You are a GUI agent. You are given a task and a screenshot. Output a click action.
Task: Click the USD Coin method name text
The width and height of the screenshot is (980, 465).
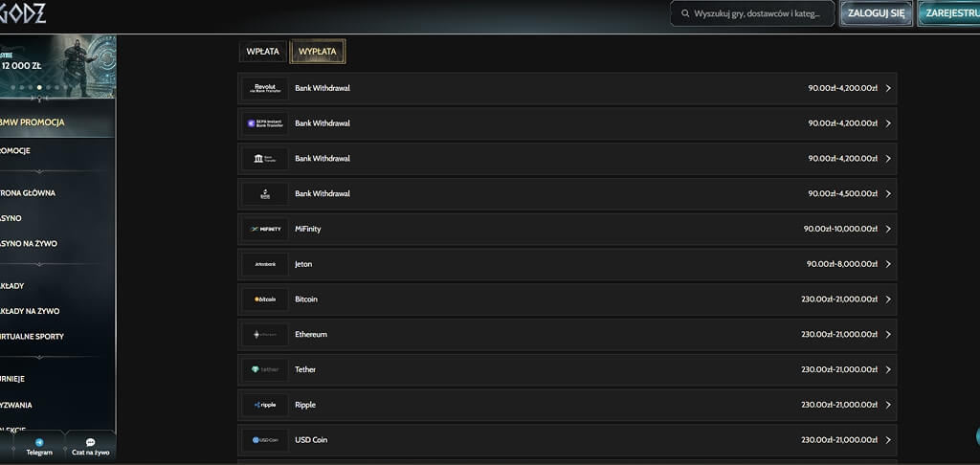point(311,440)
